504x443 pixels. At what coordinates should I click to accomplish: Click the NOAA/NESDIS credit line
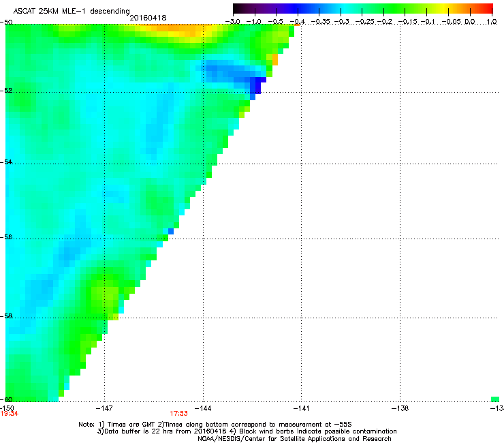point(294,439)
